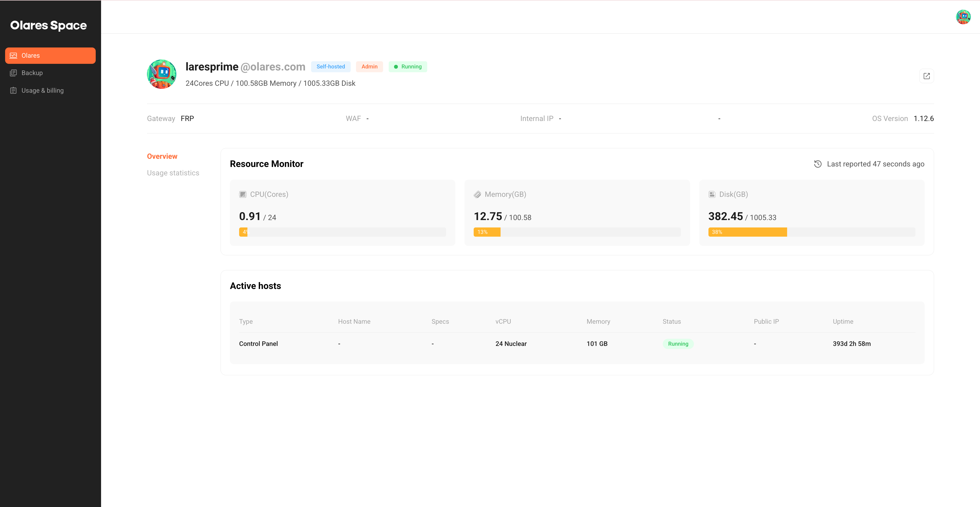This screenshot has height=507, width=980.
Task: Click the Memory 13% progress bar
Action: pyautogui.click(x=577, y=232)
